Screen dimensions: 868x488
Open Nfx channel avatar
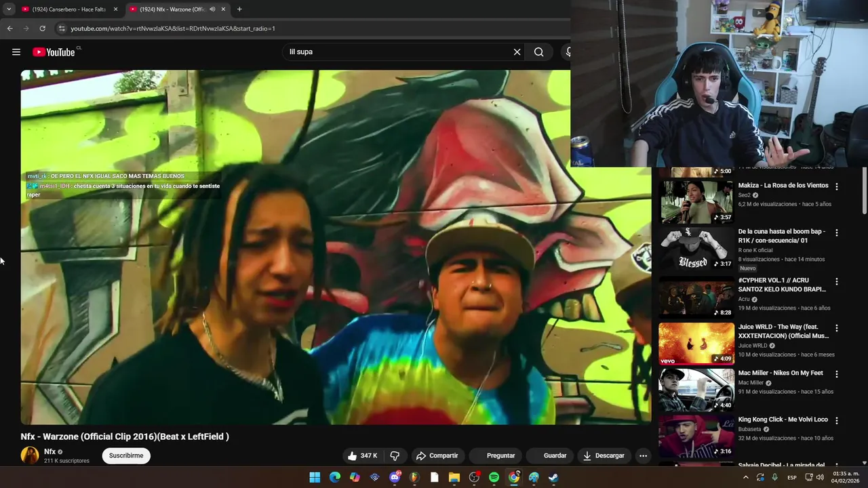point(30,455)
